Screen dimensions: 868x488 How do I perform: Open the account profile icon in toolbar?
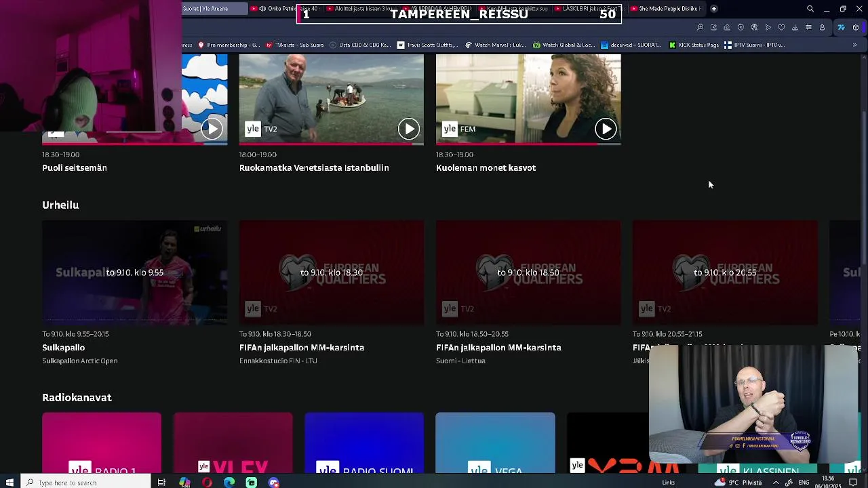point(822,27)
